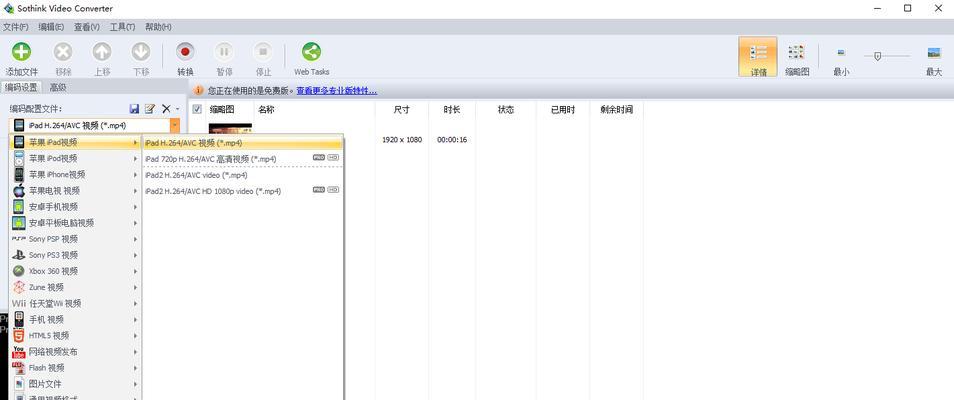Image resolution: width=954 pixels, height=400 pixels.
Task: Sort by the 尺寸 column header
Action: 402,110
